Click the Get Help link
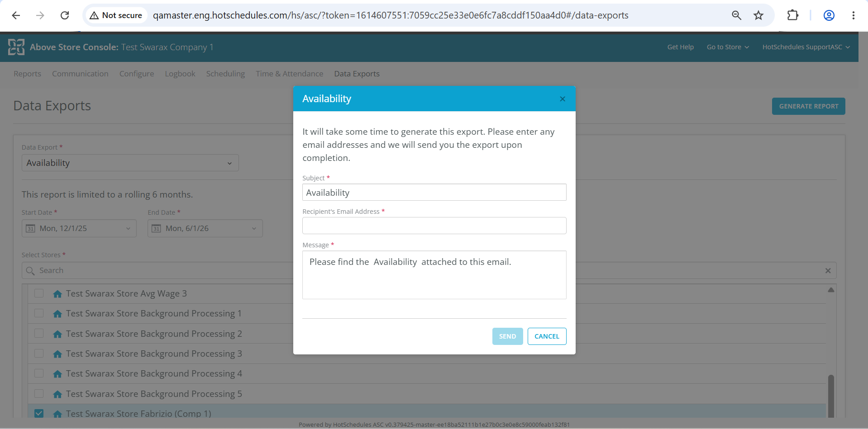 point(680,47)
